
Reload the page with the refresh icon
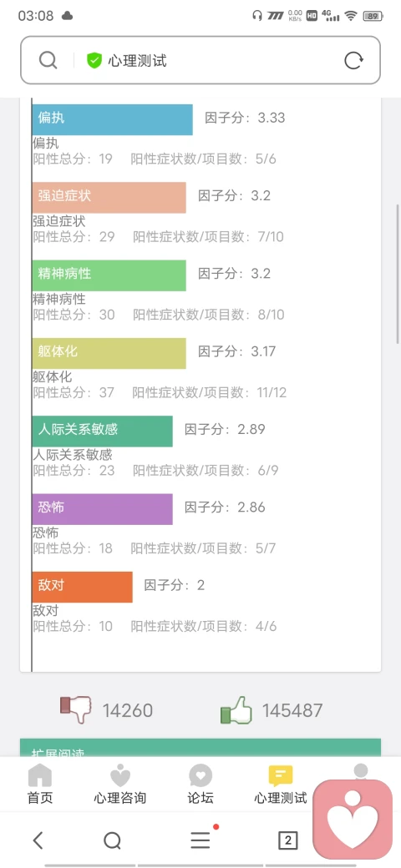coord(353,60)
